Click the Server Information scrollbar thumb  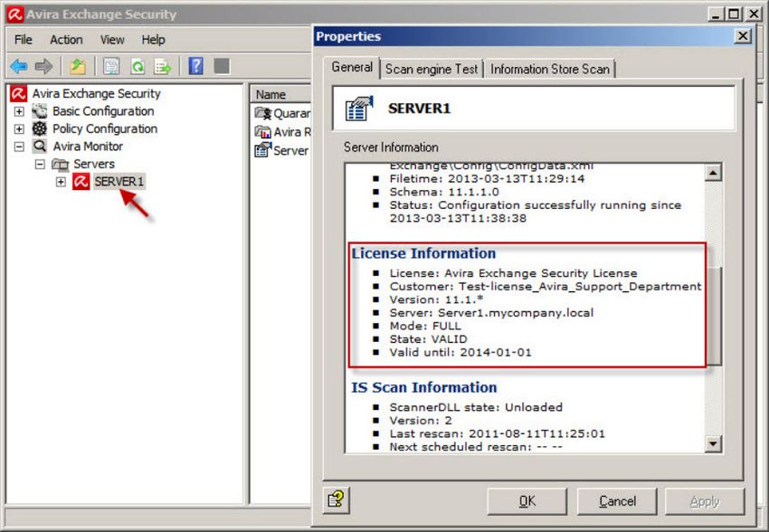pyautogui.click(x=713, y=316)
